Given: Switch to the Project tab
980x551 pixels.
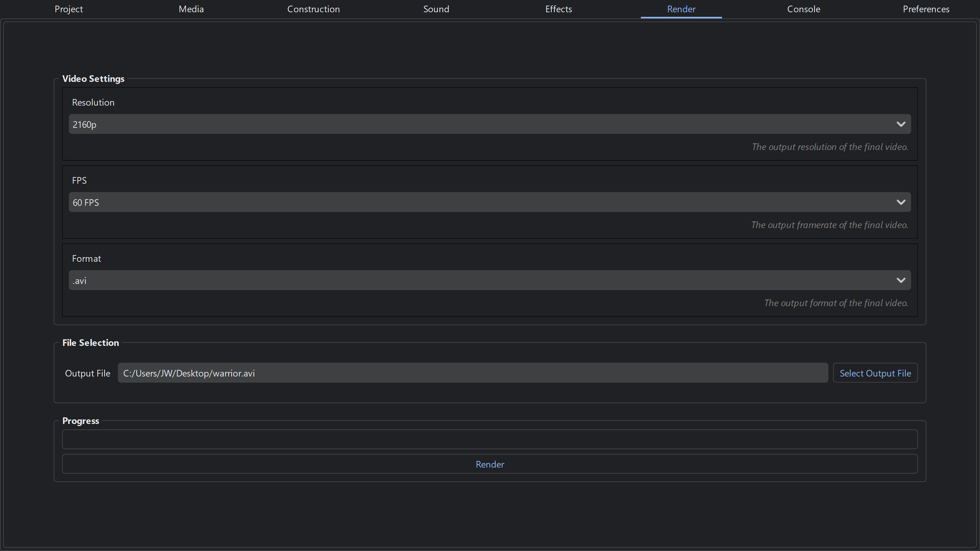Looking at the screenshot, I should tap(69, 9).
